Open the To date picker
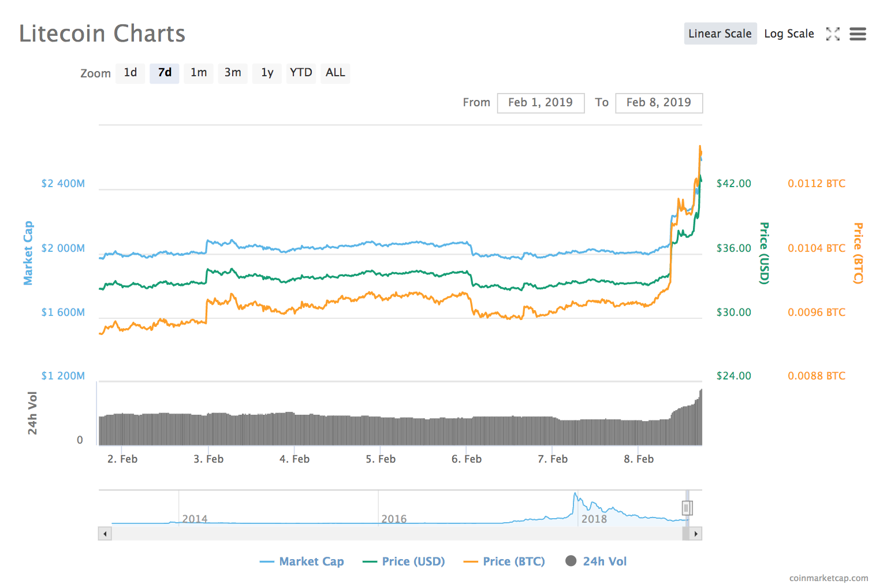The width and height of the screenshot is (887, 588). click(x=659, y=102)
